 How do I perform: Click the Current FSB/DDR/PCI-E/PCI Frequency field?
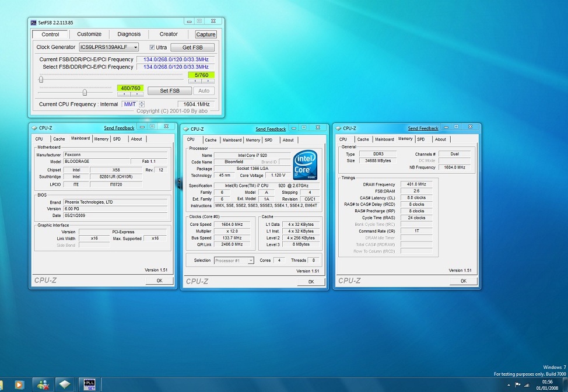(176, 60)
